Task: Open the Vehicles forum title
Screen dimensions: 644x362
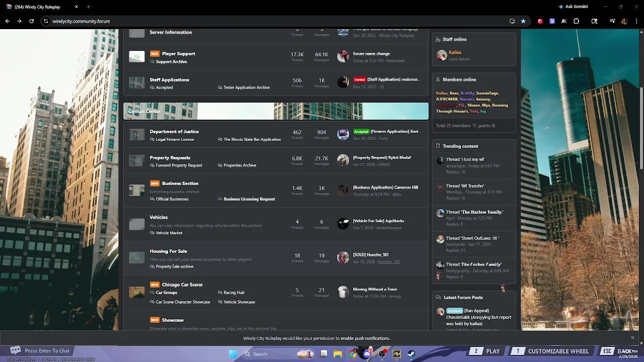Action: 158,217
